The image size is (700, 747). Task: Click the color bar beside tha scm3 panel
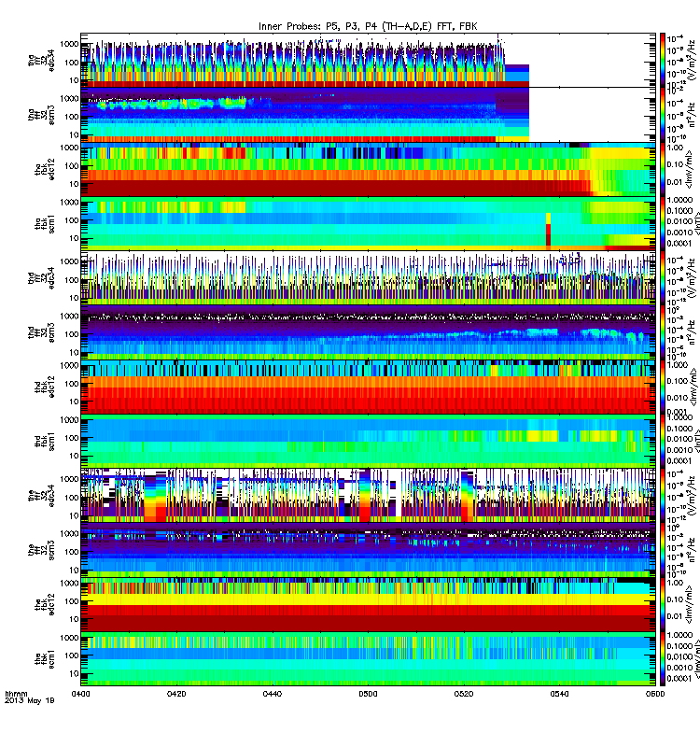(x=663, y=115)
